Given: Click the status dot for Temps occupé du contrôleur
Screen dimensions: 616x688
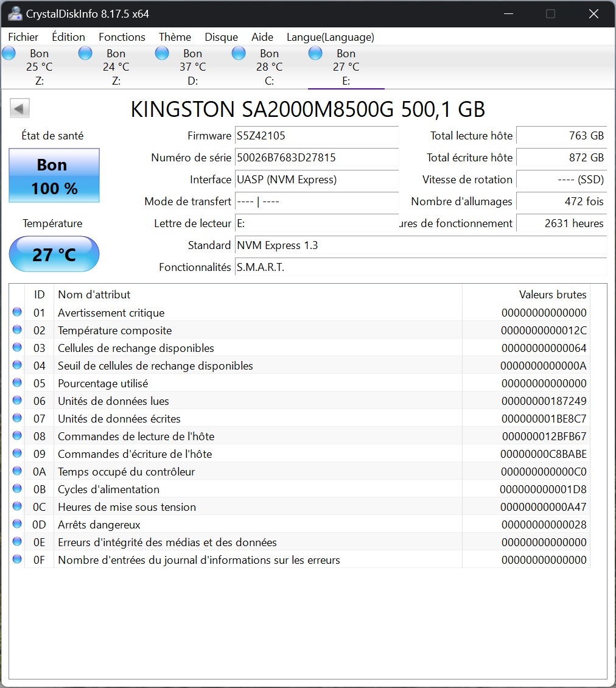Looking at the screenshot, I should (x=17, y=471).
